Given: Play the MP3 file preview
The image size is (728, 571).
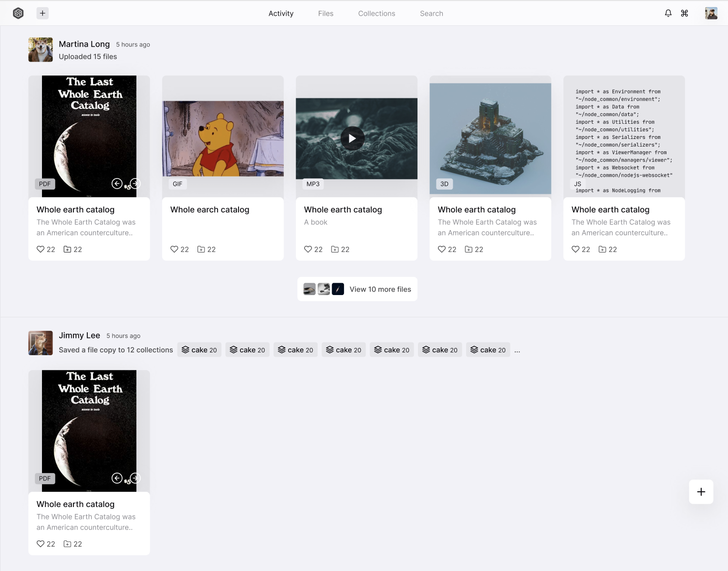Looking at the screenshot, I should coord(353,138).
